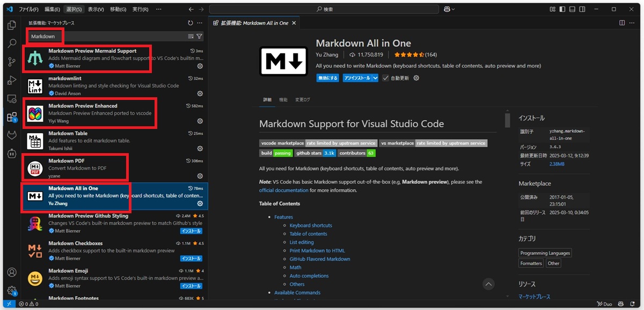Switch to the 変更ログ tab
Screen dimensions: 644x310
pos(303,100)
